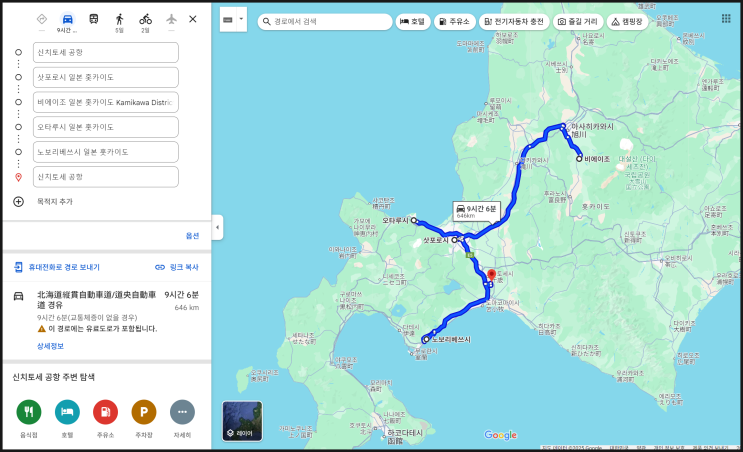The width and height of the screenshot is (743, 452).
Task: Click 목적지 추가 text
Action: click(x=55, y=202)
